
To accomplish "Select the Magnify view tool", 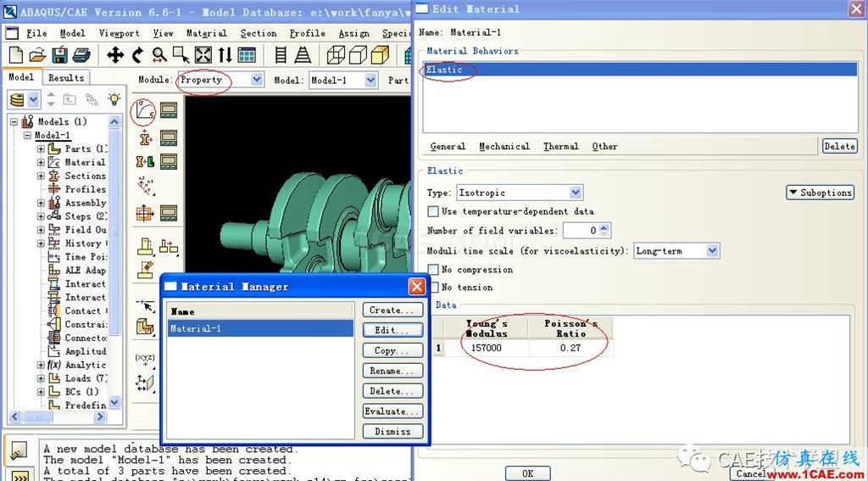I will point(159,55).
